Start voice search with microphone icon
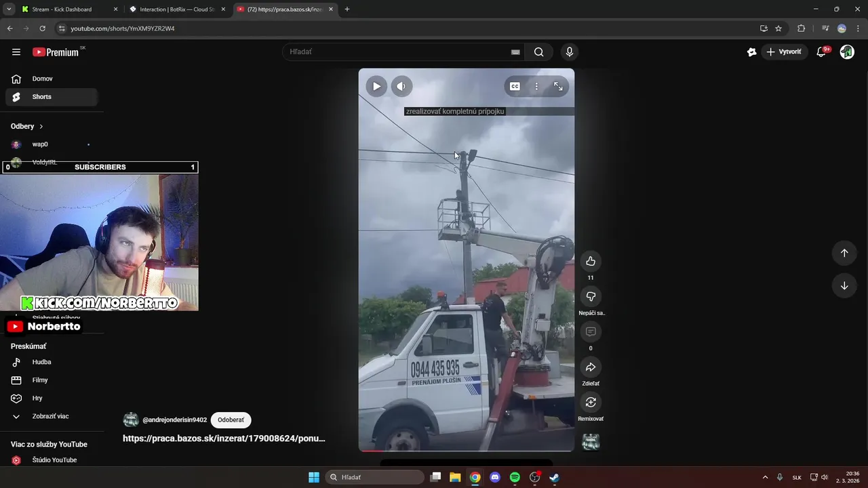This screenshot has width=868, height=488. [570, 52]
